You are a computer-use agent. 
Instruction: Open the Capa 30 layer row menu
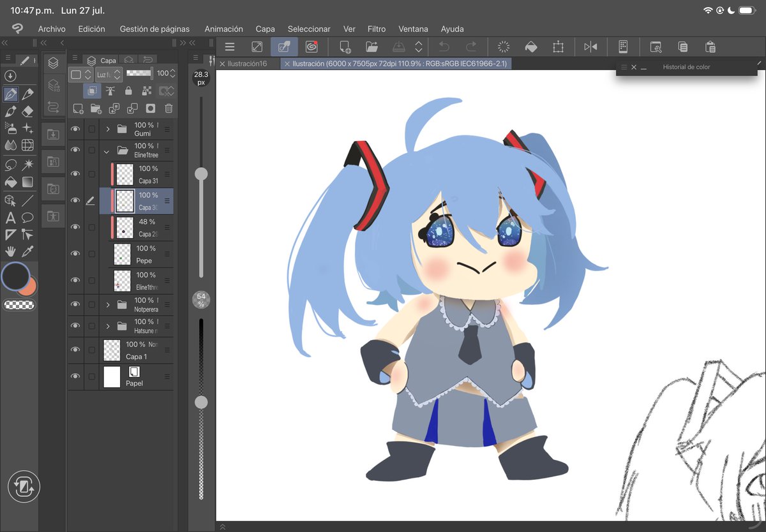coord(167,200)
